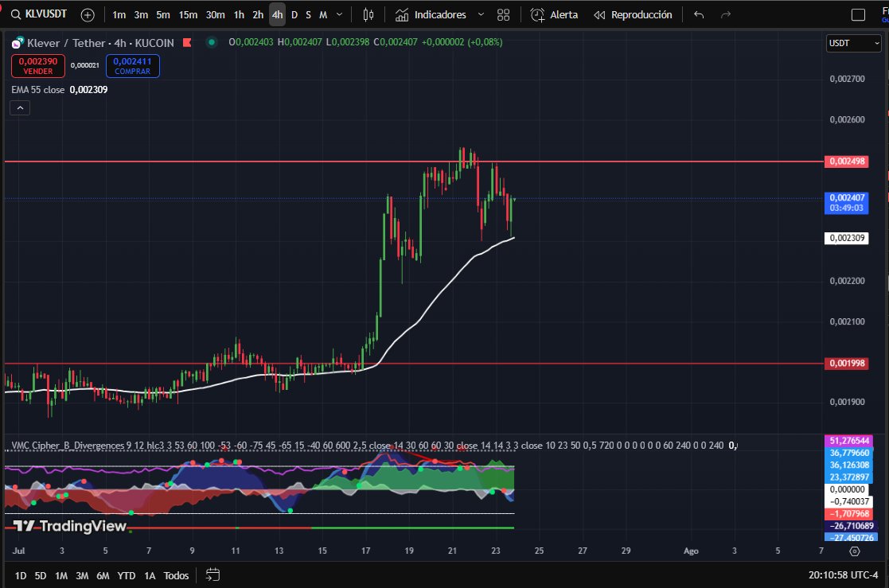This screenshot has height=588, width=889.
Task: Click the current price label 0,002407
Action: [847, 202]
